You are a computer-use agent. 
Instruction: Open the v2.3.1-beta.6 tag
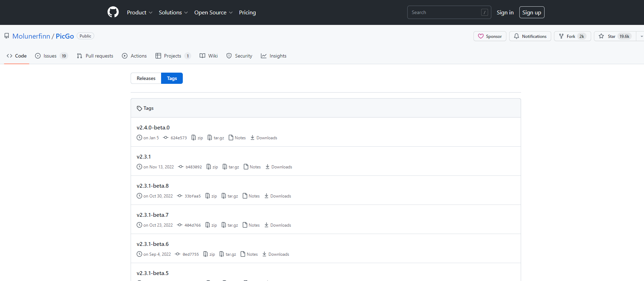click(x=153, y=244)
